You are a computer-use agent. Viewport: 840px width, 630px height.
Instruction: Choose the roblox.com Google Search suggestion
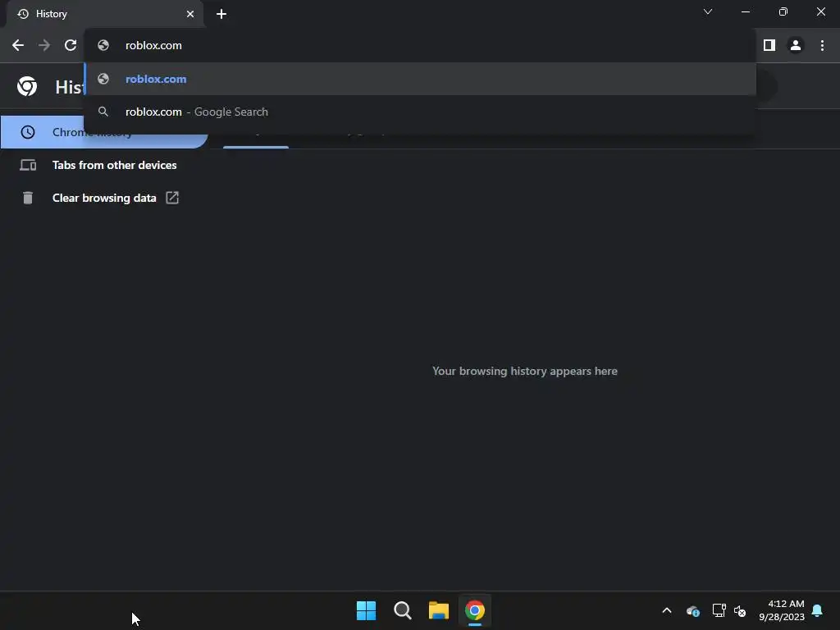(420, 112)
